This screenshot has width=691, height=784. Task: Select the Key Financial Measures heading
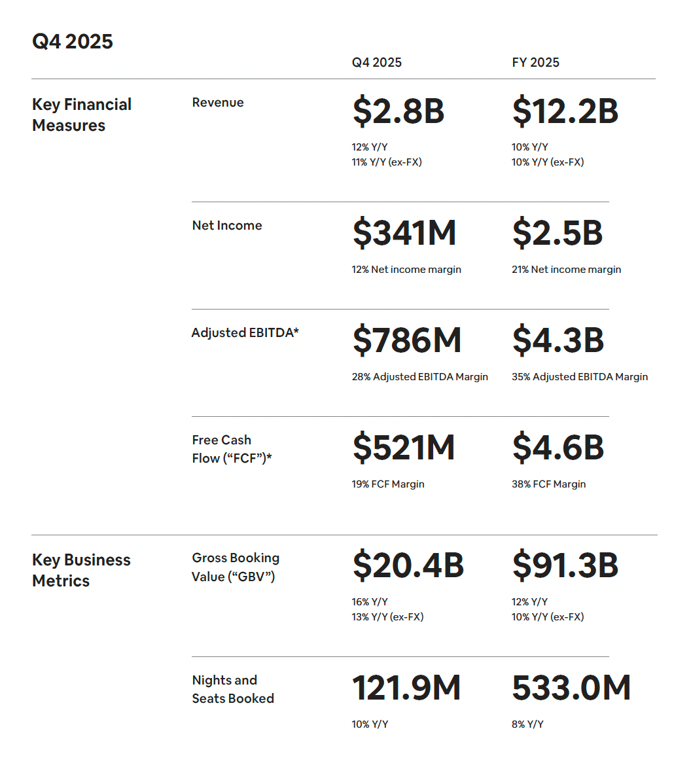[x=82, y=115]
